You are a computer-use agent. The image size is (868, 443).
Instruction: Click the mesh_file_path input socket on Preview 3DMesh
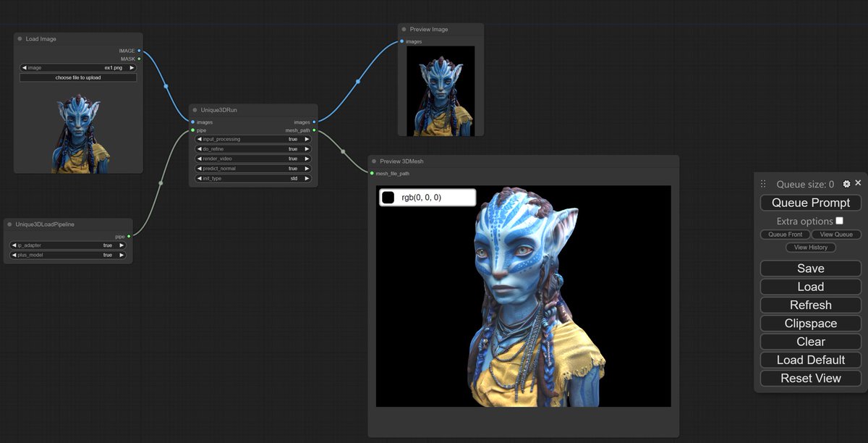[x=372, y=173]
